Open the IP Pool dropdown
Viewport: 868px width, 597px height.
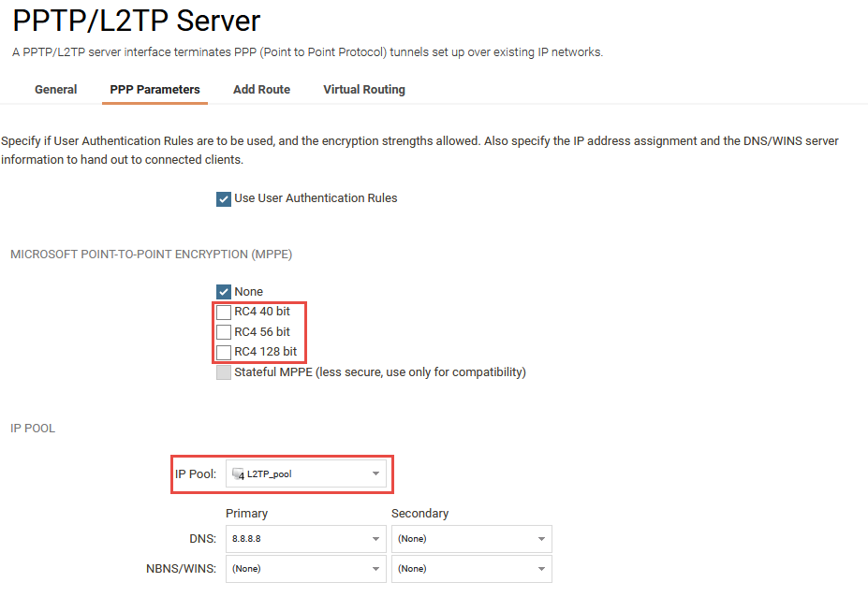coord(304,474)
